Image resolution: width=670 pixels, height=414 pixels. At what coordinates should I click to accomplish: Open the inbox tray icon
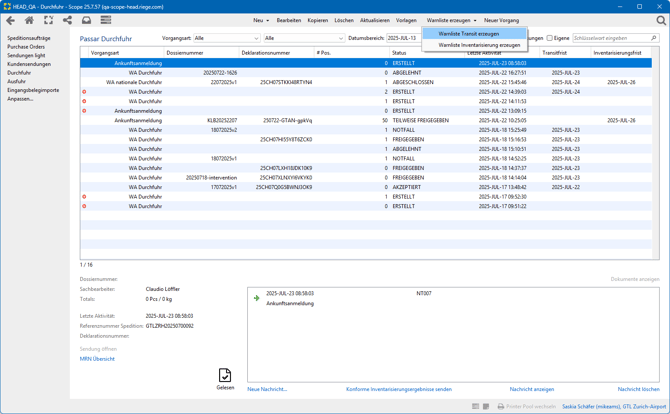pos(86,20)
